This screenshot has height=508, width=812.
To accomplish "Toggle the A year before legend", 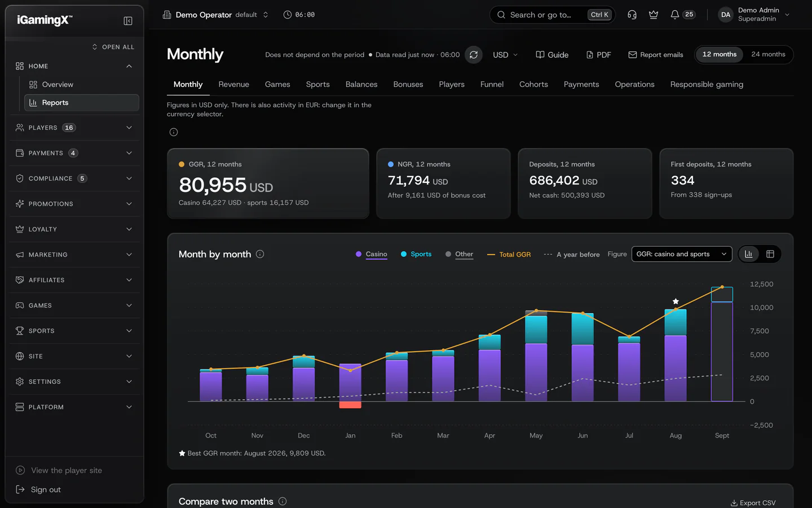I will [x=571, y=255].
